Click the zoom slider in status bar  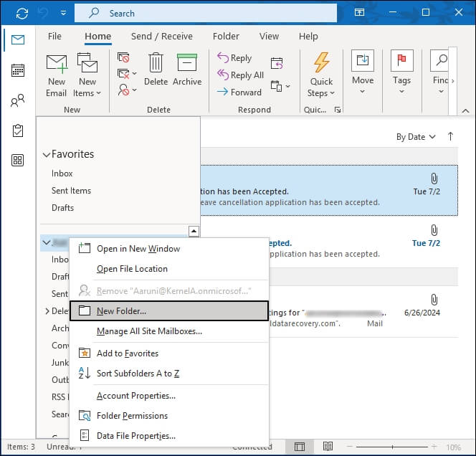tap(392, 447)
